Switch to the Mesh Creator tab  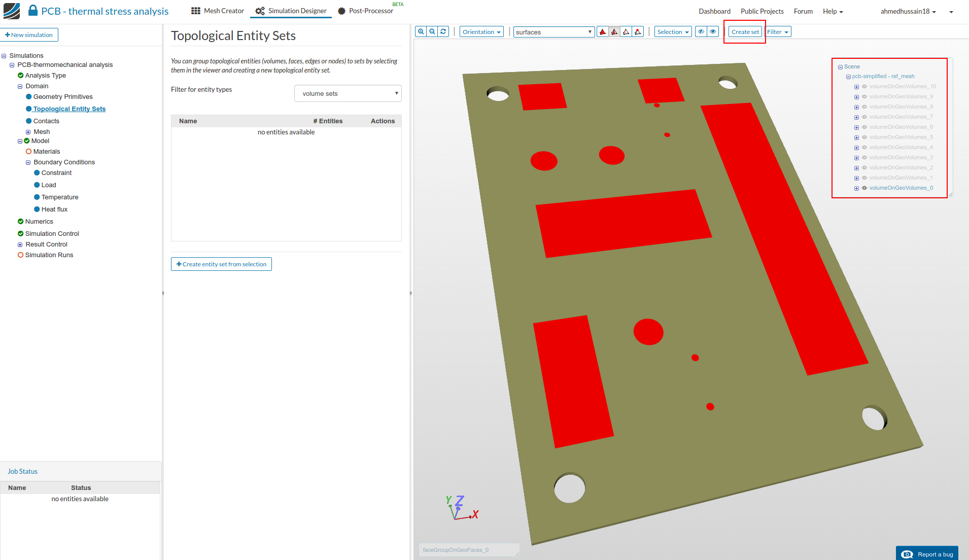click(218, 11)
